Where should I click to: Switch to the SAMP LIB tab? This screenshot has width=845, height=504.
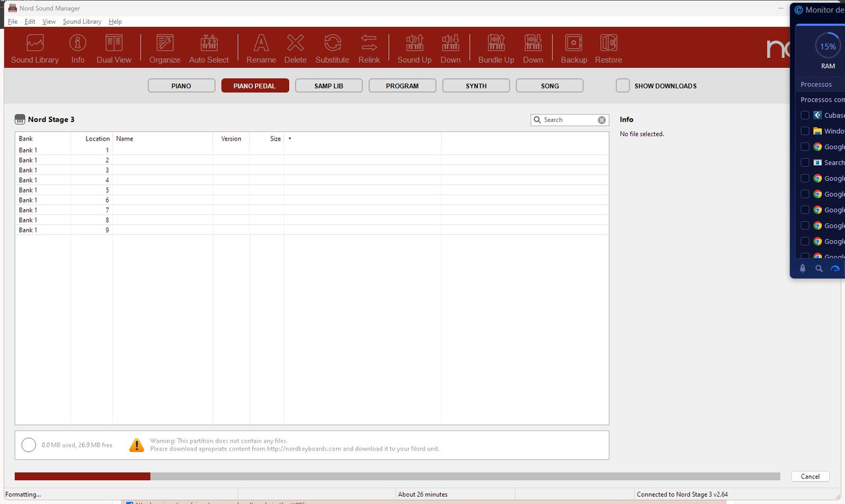click(329, 86)
